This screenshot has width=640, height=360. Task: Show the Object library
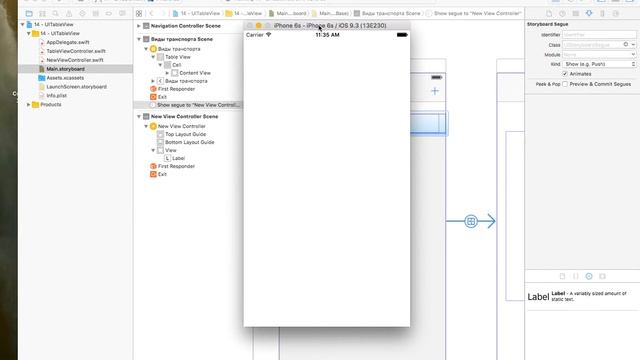click(589, 276)
